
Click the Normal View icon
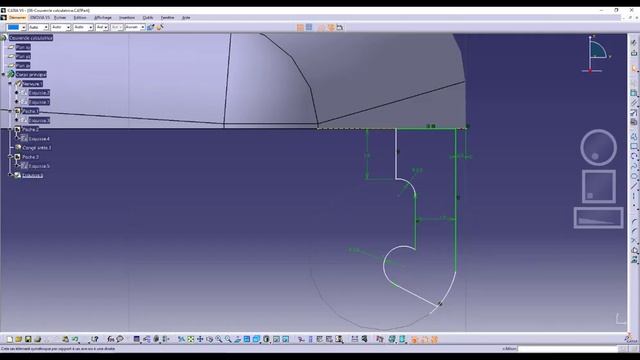click(x=238, y=339)
